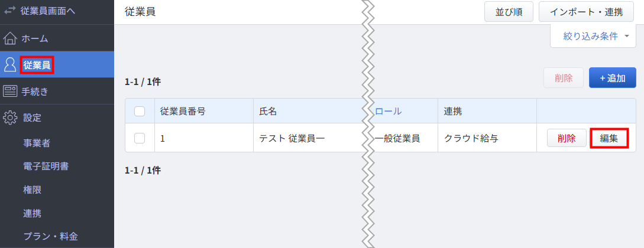Image resolution: width=644 pixels, height=248 pixels.
Task: Click the 設定 gear icon
Action: point(10,118)
